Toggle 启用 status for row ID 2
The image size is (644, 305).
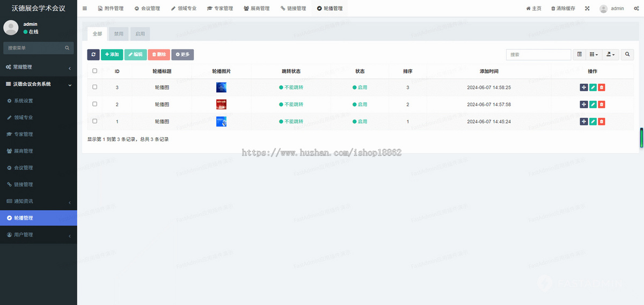(360, 105)
